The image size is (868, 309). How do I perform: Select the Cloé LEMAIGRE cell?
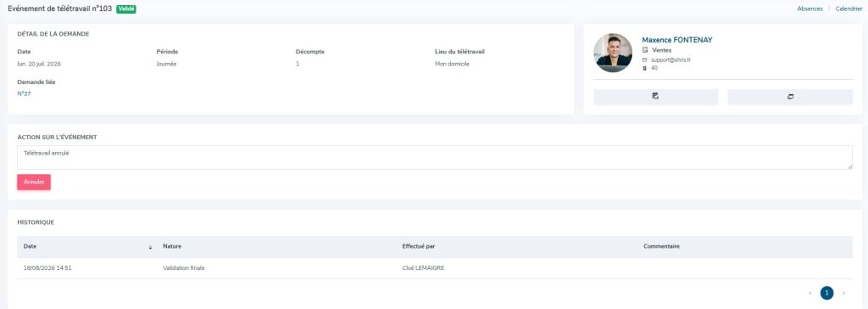tap(424, 268)
